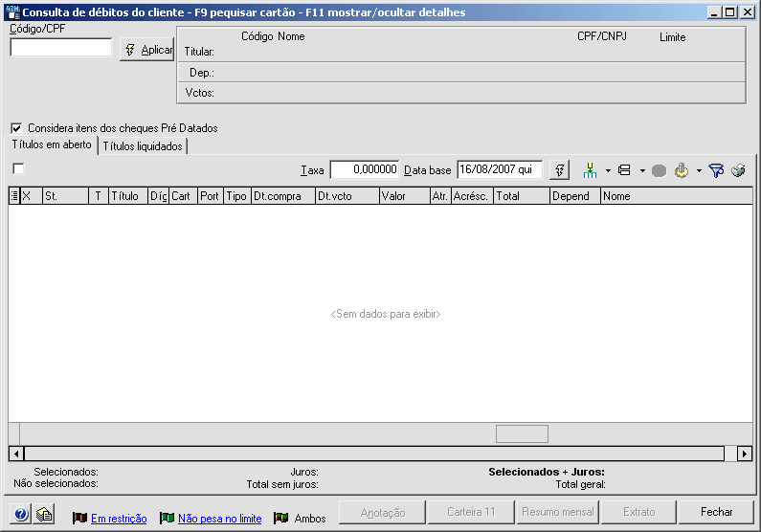Click the horizontal scrollbar right arrow

click(x=745, y=454)
